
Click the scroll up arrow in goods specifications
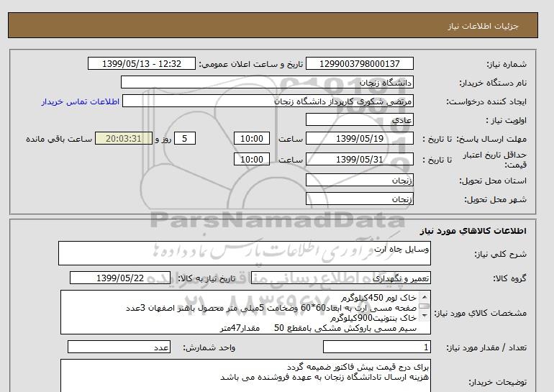[x=424, y=297]
